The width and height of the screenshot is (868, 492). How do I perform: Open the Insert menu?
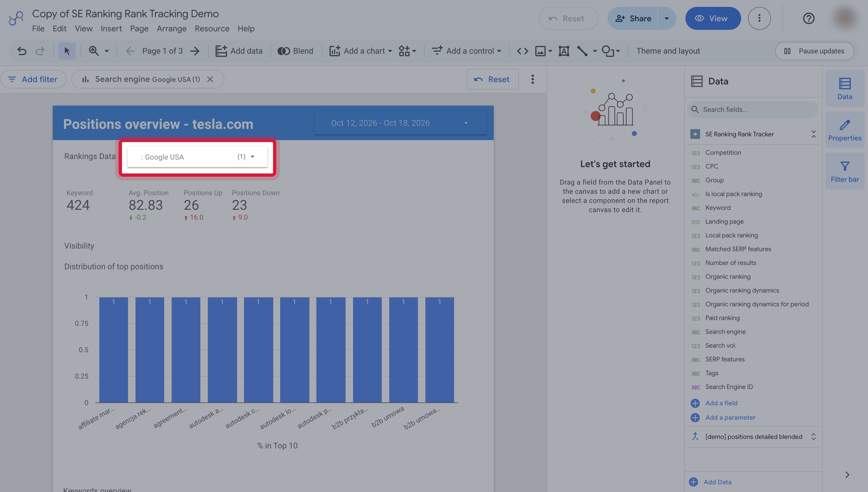111,29
